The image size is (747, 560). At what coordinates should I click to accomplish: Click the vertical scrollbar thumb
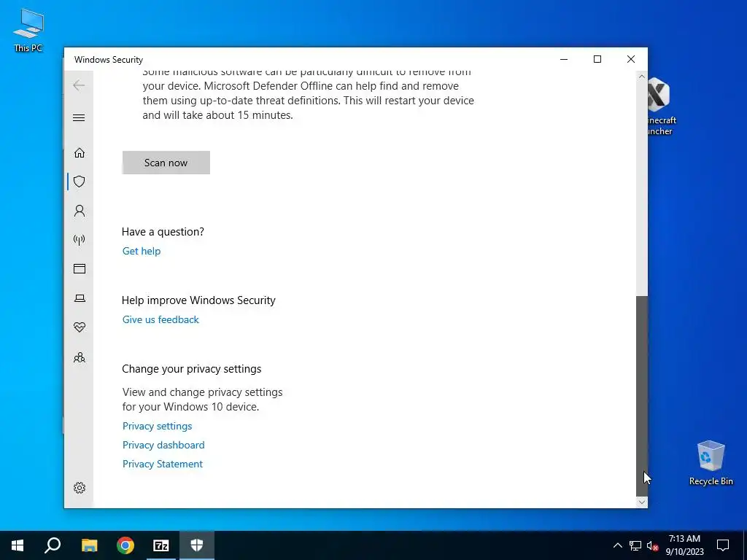(642, 396)
